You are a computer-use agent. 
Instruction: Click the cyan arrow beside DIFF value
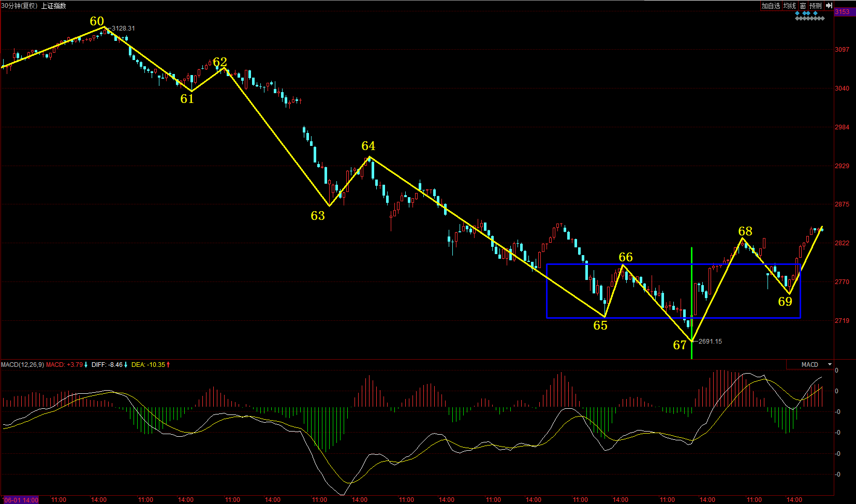pyautogui.click(x=126, y=365)
